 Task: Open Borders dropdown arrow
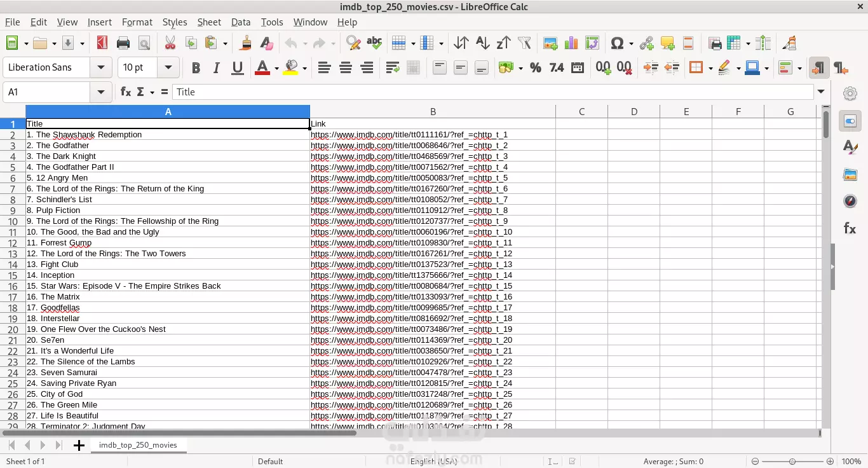point(710,68)
